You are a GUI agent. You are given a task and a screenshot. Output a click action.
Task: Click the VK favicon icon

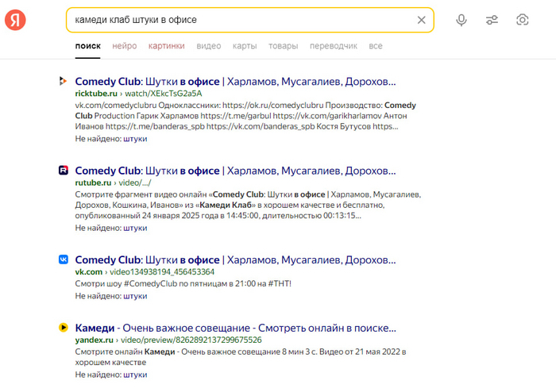(63, 259)
